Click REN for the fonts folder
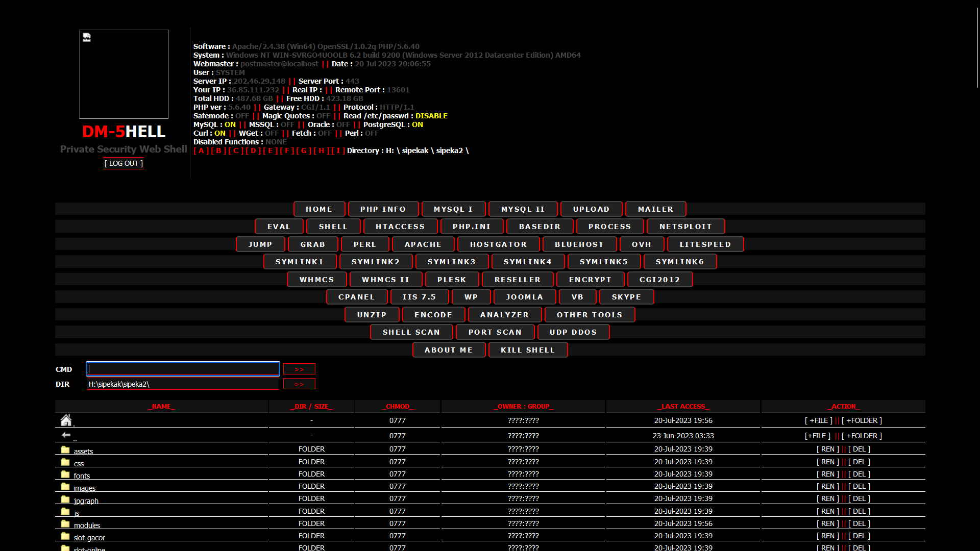The image size is (980, 551). click(x=828, y=474)
